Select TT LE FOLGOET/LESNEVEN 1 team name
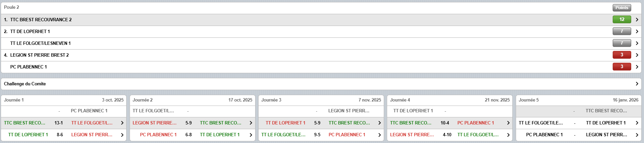Viewport: 644px width, 143px height. 40,43
